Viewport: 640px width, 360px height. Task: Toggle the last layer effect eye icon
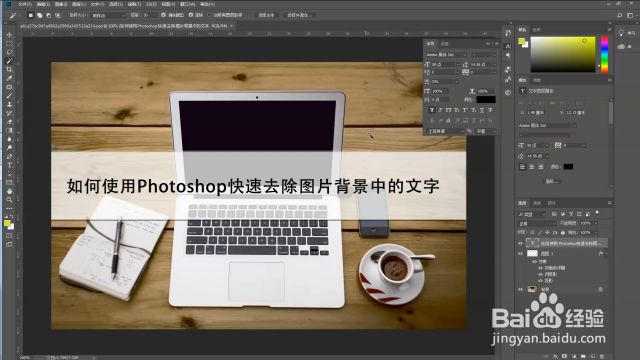coord(540,281)
